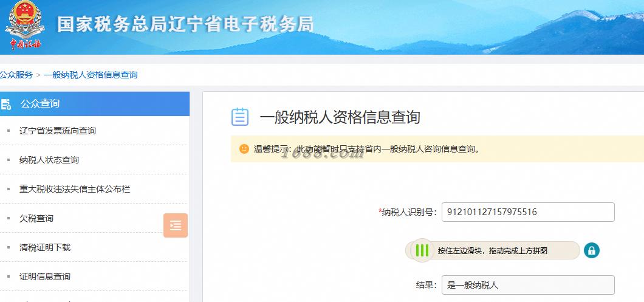This screenshot has width=644, height=302.
Task: Click the national tax emblem logo
Action: coord(25,25)
